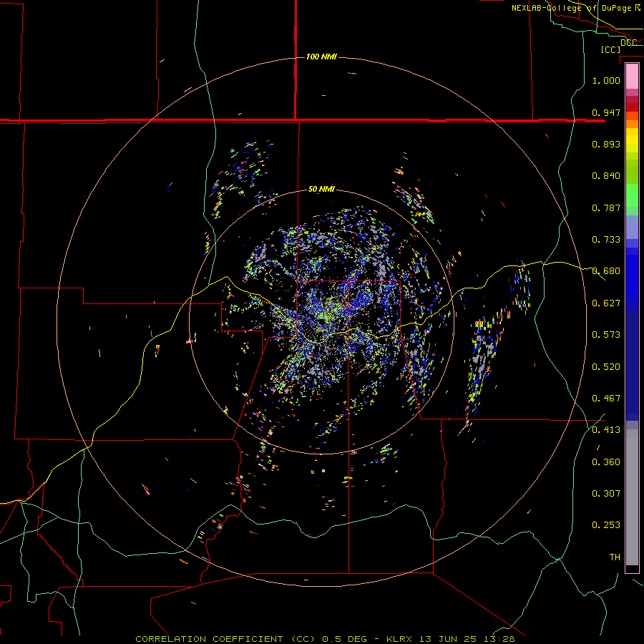
Task: Click the TH threshold label on legend
Action: point(615,557)
